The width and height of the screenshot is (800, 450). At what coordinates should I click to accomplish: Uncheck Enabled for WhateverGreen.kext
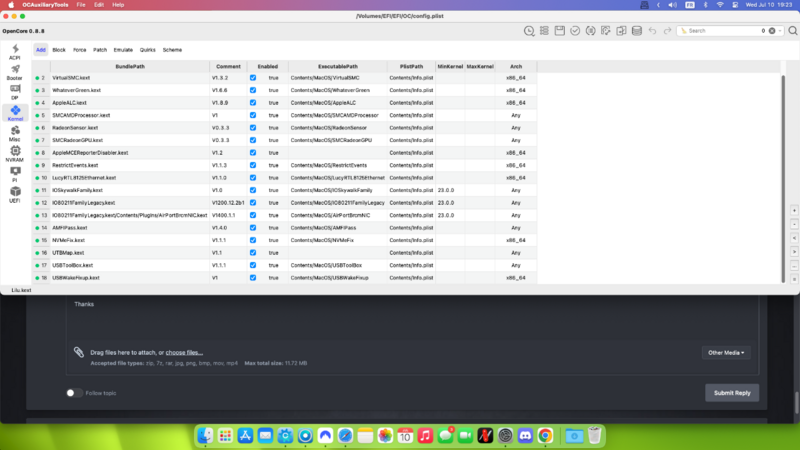point(253,90)
